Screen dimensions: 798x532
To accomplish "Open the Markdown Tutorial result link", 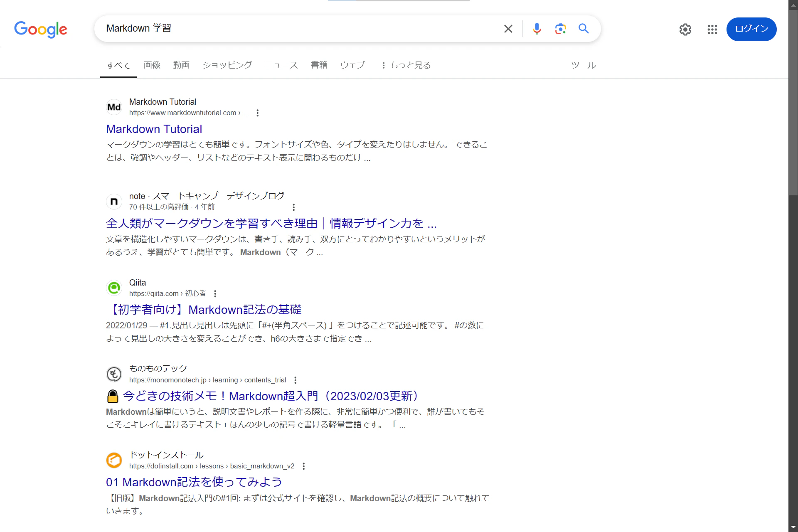I will click(154, 129).
